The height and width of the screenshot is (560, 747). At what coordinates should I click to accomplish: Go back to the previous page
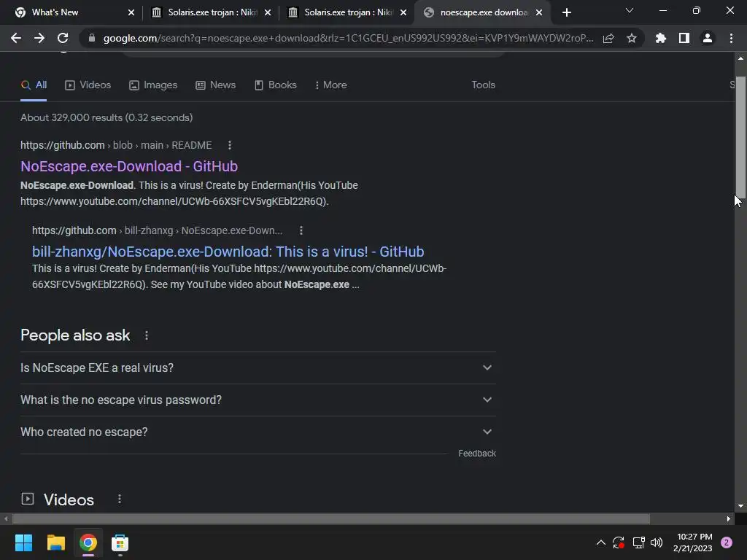(16, 38)
